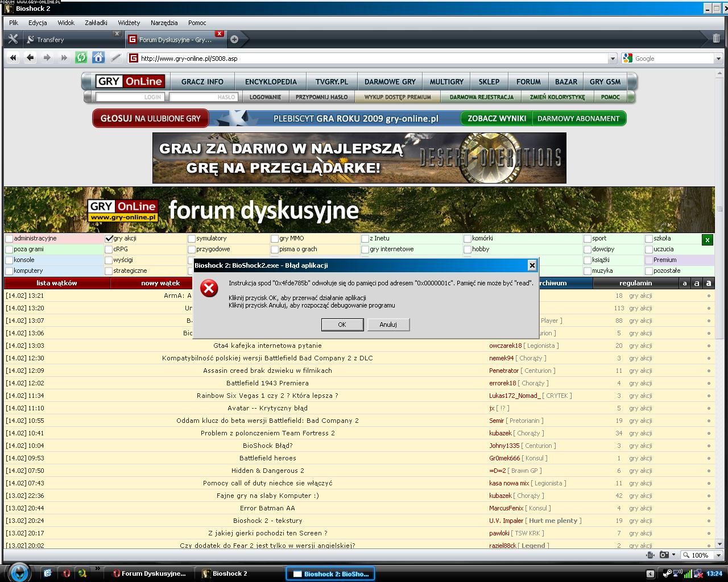Click the camera icon in status bar
Screen dimensions: 728x582
point(664,555)
